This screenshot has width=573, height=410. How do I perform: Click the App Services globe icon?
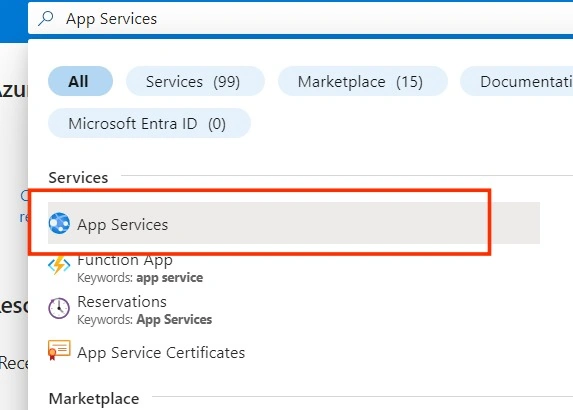(x=59, y=223)
